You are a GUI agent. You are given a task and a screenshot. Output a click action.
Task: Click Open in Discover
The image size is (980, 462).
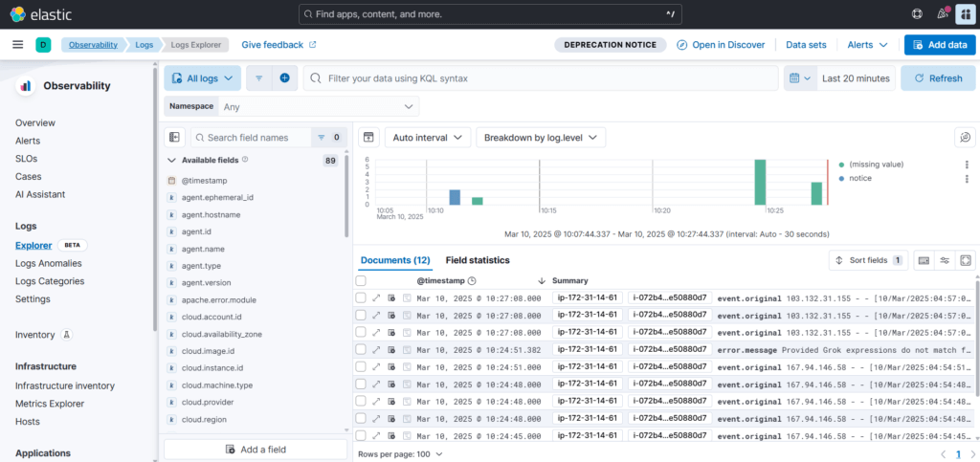point(721,45)
